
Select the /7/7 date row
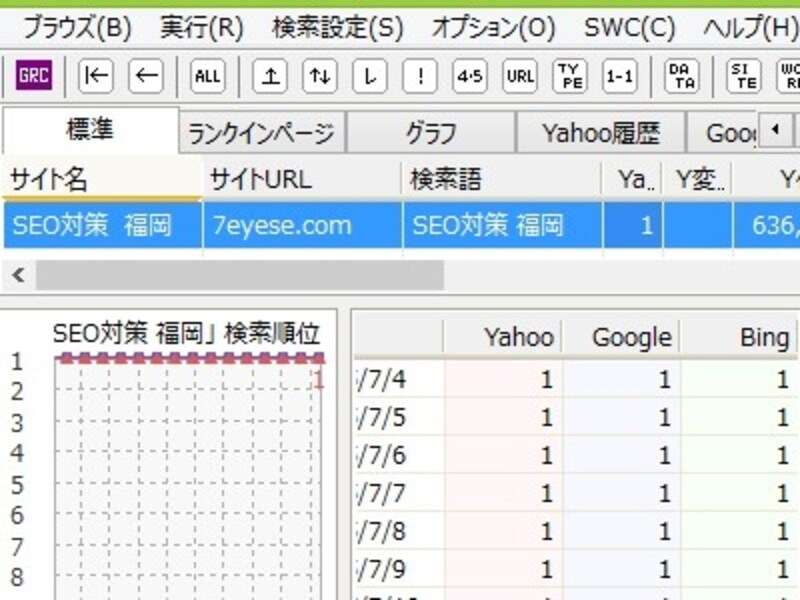pyautogui.click(x=576, y=493)
